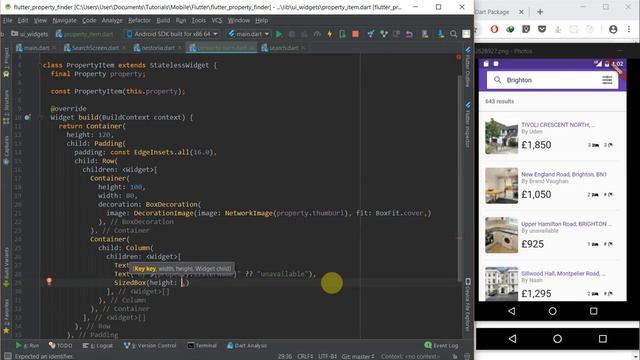640x360 pixels.
Task: Click the override gutter marker at build method
Action: coord(27,117)
